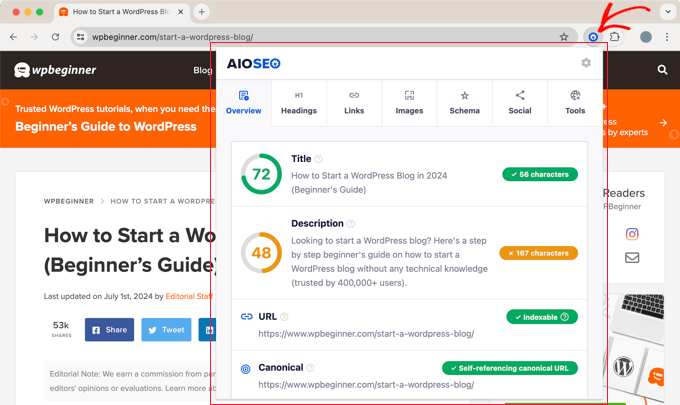Click the browser back arrow
The width and height of the screenshot is (680, 405).
coord(13,37)
